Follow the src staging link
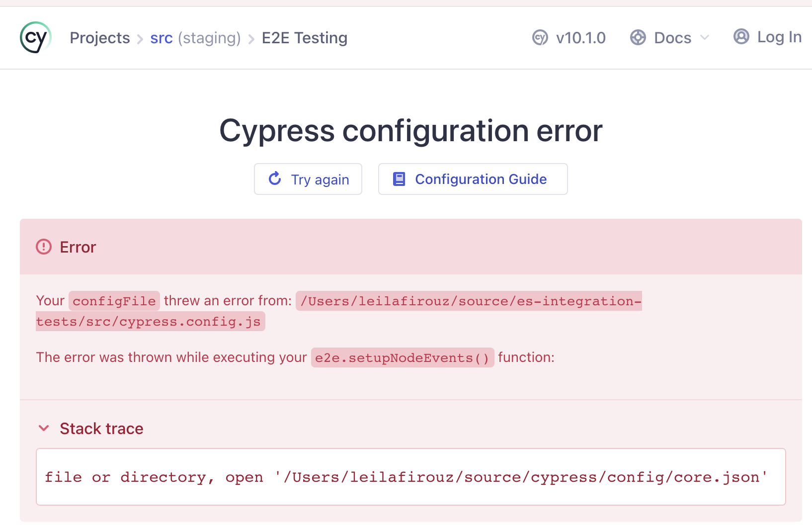The height and width of the screenshot is (530, 812). (161, 37)
